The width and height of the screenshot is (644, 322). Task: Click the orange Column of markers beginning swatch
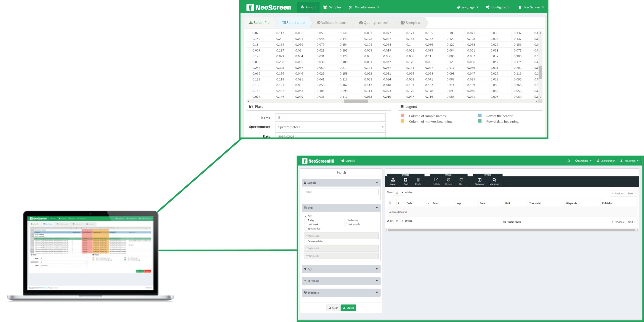coord(403,121)
